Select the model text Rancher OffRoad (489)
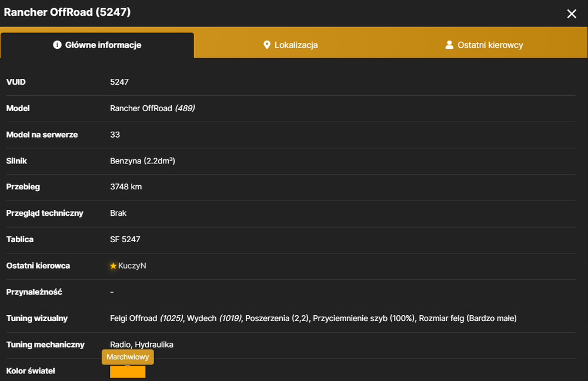Viewport: 588px width, 381px height. pyautogui.click(x=152, y=108)
